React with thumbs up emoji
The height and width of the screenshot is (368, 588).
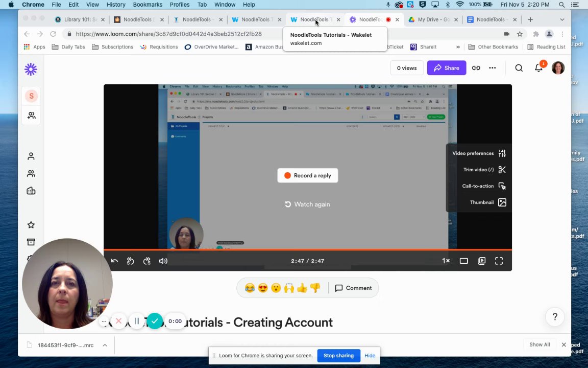pos(302,288)
